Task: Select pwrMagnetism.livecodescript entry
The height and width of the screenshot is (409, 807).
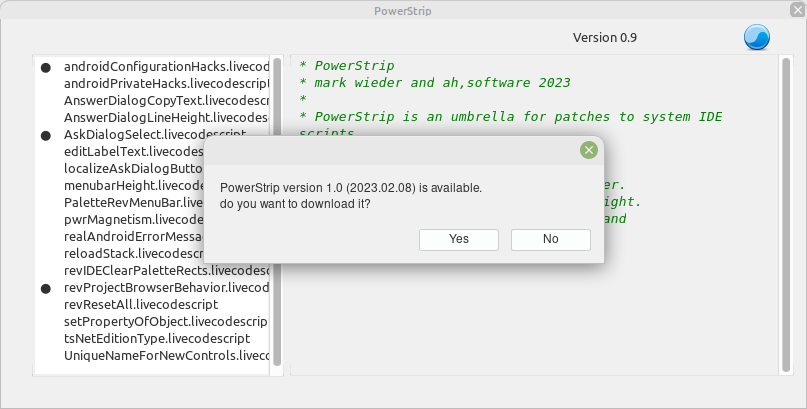Action: 134,220
